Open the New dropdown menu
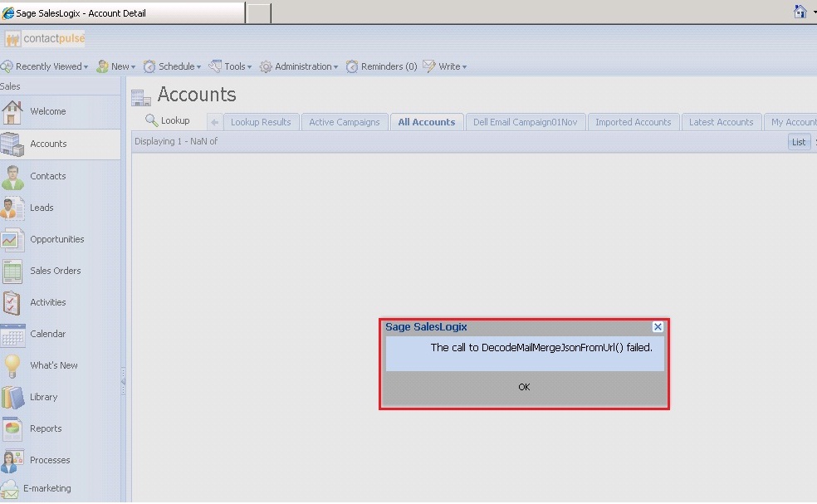 tap(116, 66)
